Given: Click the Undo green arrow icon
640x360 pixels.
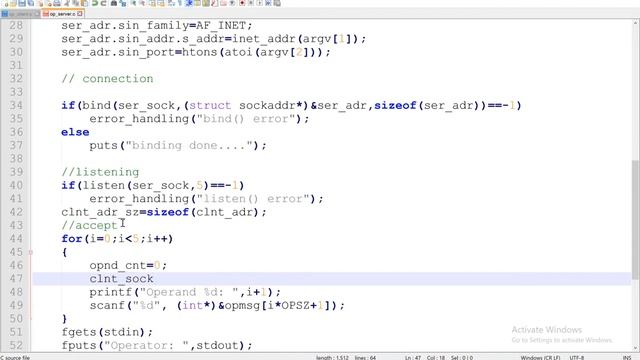Looking at the screenshot, I should coord(95,3).
